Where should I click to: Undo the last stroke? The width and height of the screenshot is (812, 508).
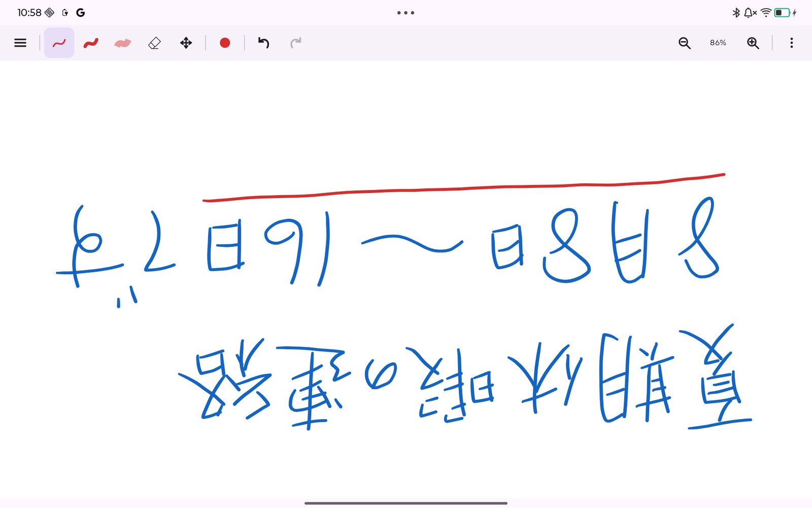(263, 43)
